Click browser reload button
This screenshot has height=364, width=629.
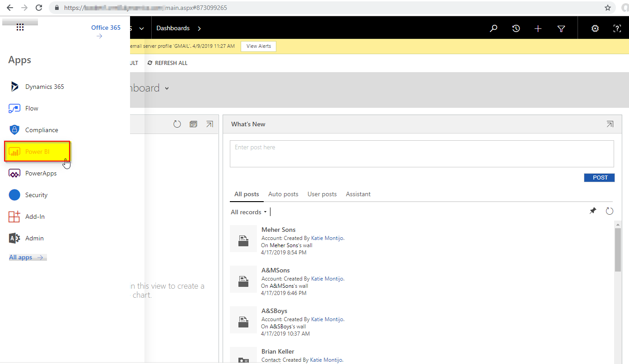point(39,8)
